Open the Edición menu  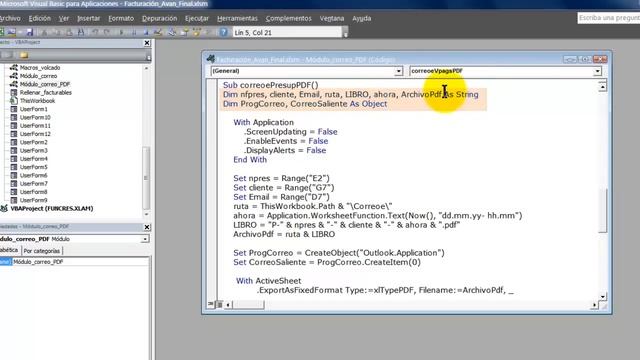[40, 18]
